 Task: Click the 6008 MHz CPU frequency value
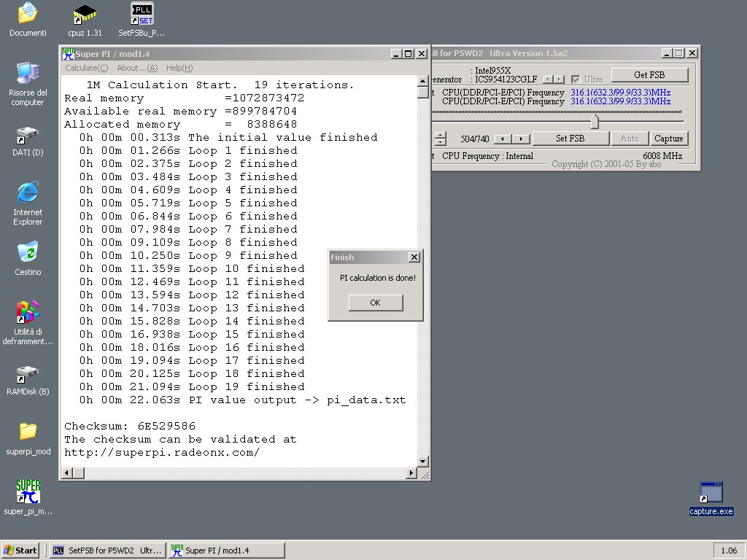pos(662,156)
